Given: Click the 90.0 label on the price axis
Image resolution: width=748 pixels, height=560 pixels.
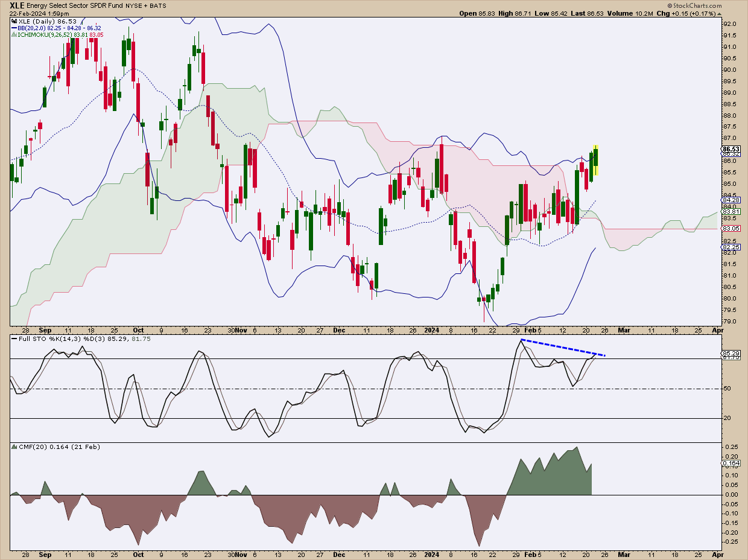Looking at the screenshot, I should (729, 70).
